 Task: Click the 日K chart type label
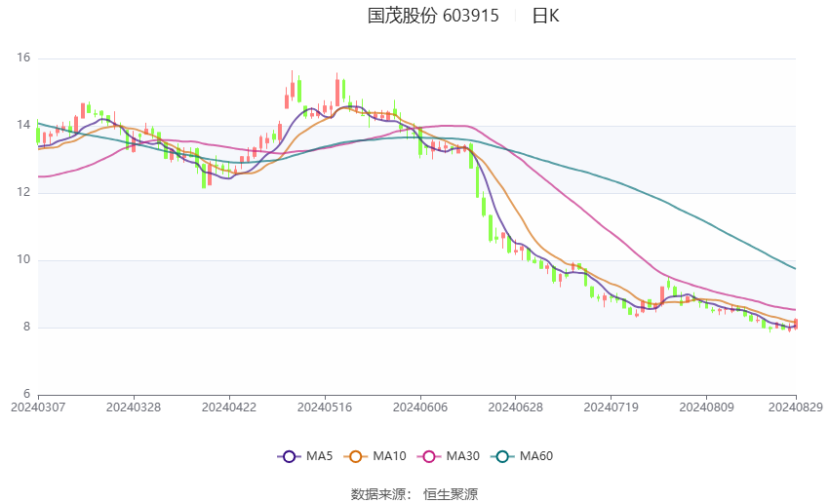click(x=545, y=16)
